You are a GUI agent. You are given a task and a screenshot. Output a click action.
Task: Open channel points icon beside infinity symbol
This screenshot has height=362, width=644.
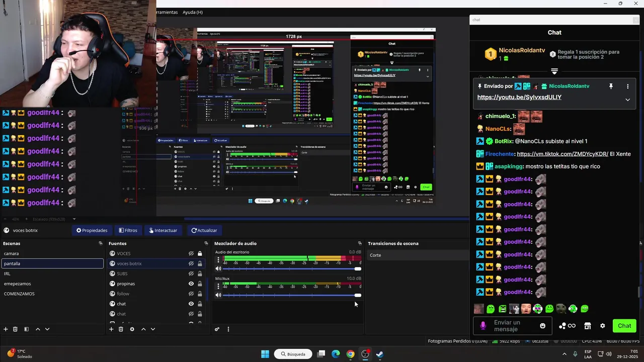point(562,326)
